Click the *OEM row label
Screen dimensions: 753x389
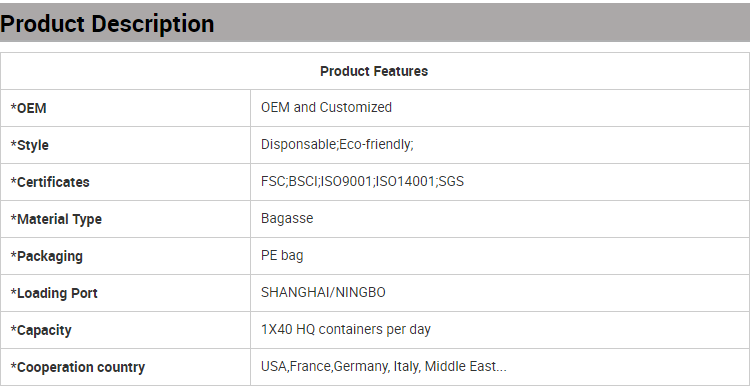[29, 108]
